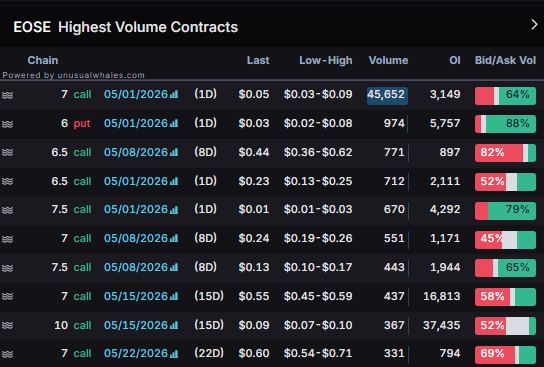Open the 05/15/2026 link on 7 call row
Viewport: 544px width, 367px height.
click(136, 296)
